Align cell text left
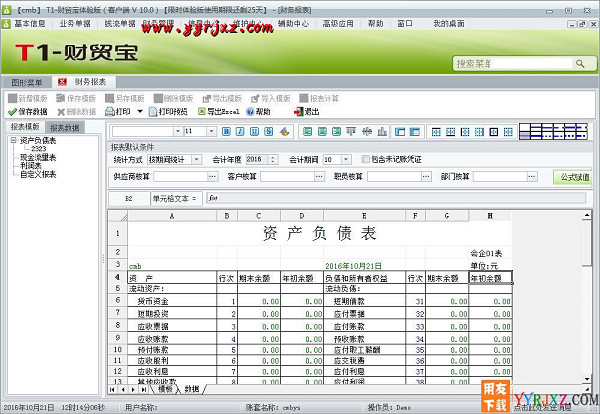Viewport: 600px width, 414px height. [307, 132]
